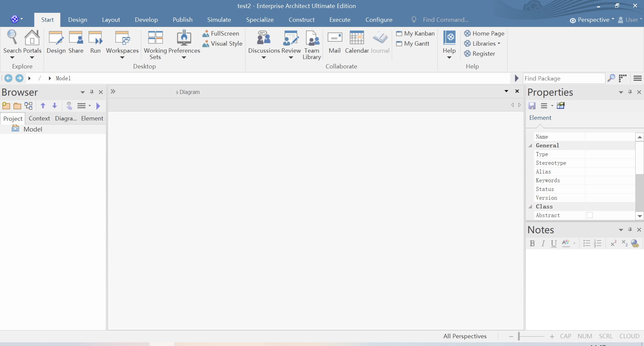
Task: Navigate forward with the blue right arrow
Action: coord(19,78)
